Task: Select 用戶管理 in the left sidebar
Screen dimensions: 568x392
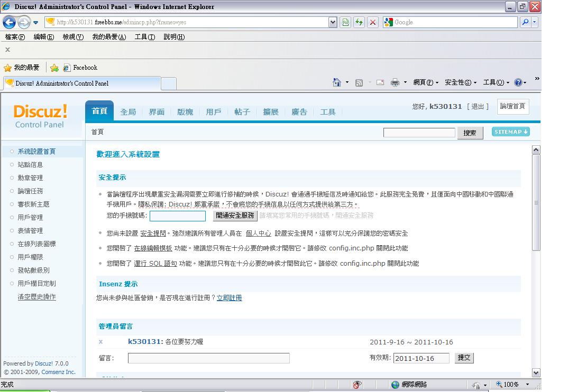Action: click(x=30, y=217)
